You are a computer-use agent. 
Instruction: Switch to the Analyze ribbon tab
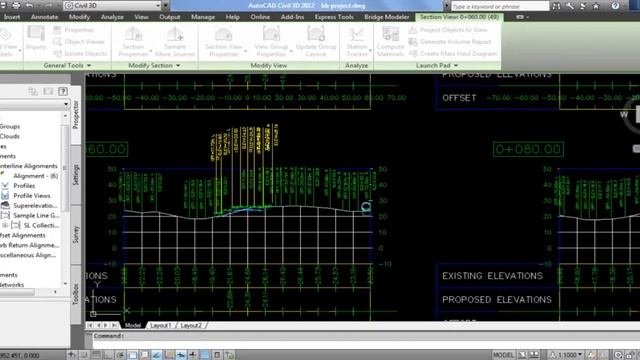[x=112, y=17]
